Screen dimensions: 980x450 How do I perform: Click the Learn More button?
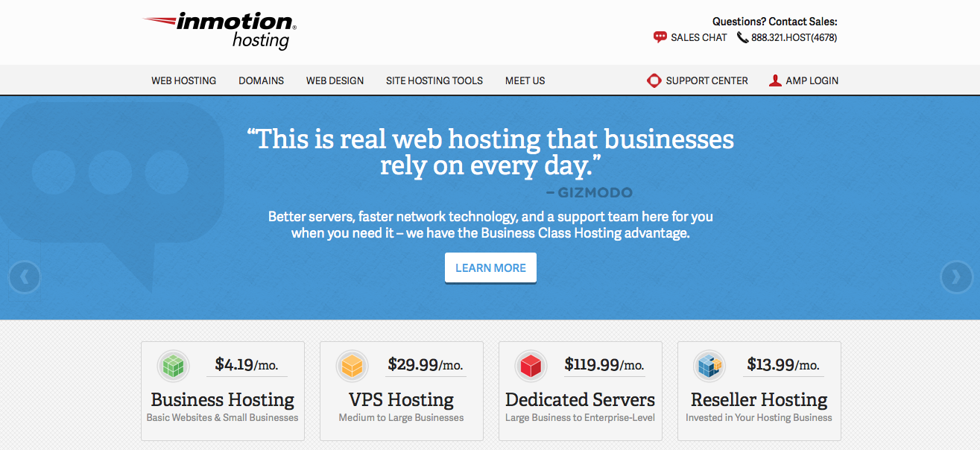pos(490,268)
